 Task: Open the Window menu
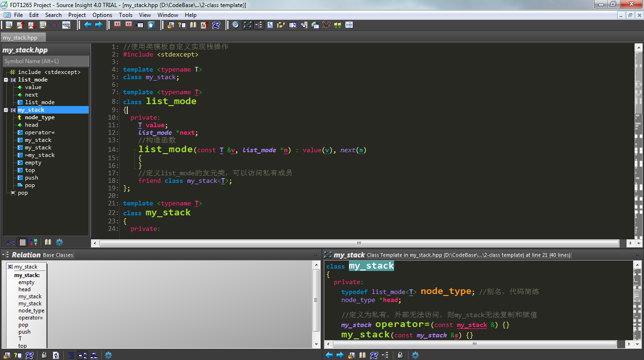pyautogui.click(x=168, y=15)
